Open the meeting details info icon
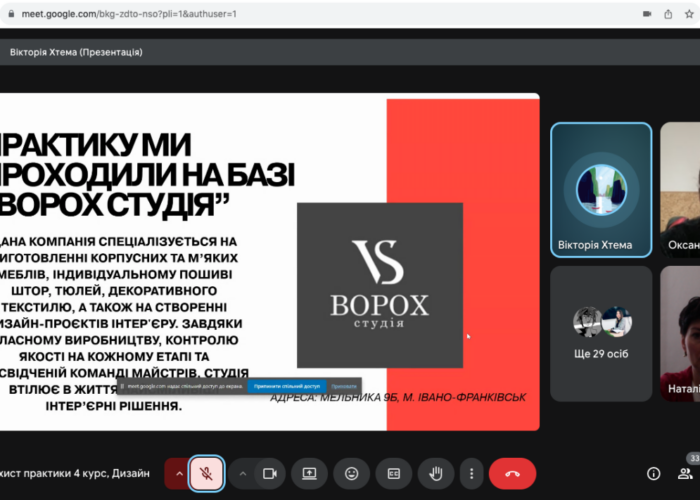This screenshot has height=500, width=700. [653, 473]
